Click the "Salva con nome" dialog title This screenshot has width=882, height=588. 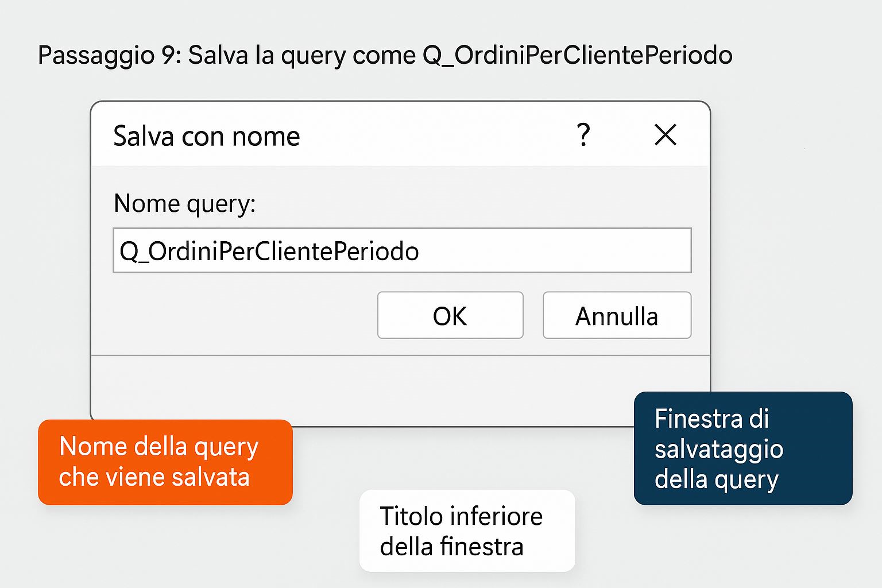tap(207, 137)
